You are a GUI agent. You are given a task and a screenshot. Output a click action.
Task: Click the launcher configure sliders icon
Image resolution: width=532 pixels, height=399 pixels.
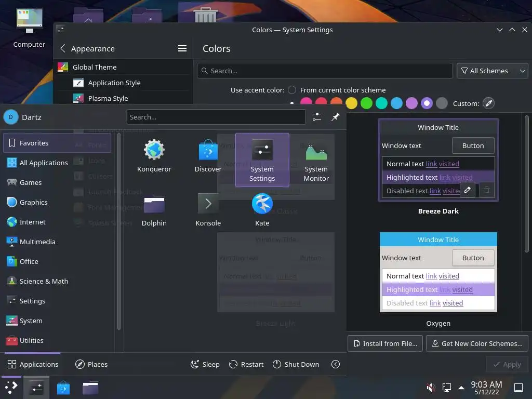coord(317,117)
